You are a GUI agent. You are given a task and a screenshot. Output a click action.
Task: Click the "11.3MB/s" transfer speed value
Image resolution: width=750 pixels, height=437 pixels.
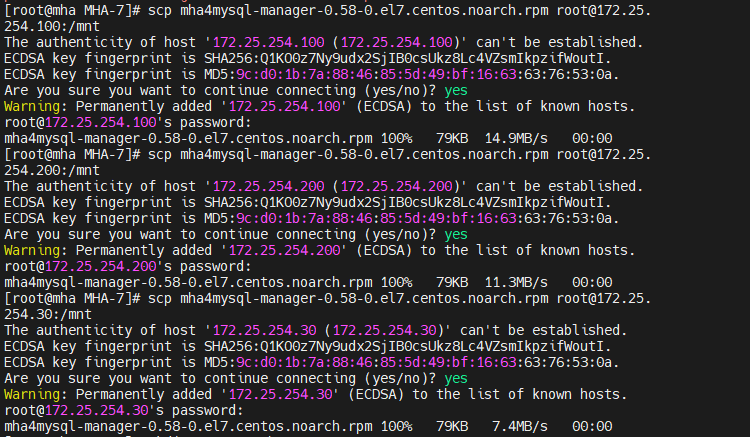coord(516,282)
